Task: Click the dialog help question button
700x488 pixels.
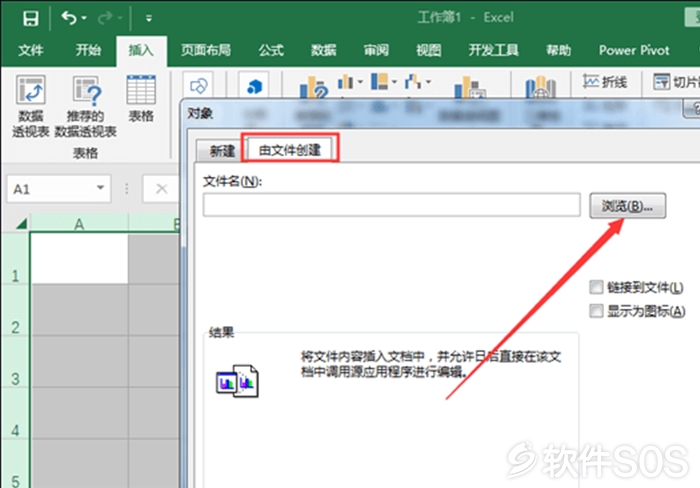Action: coord(694,108)
